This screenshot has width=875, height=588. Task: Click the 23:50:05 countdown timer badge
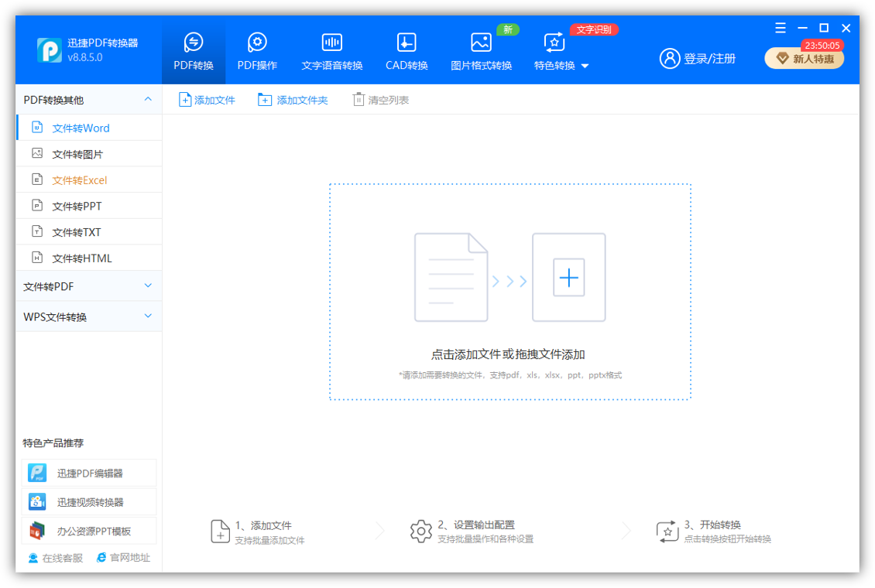(822, 45)
